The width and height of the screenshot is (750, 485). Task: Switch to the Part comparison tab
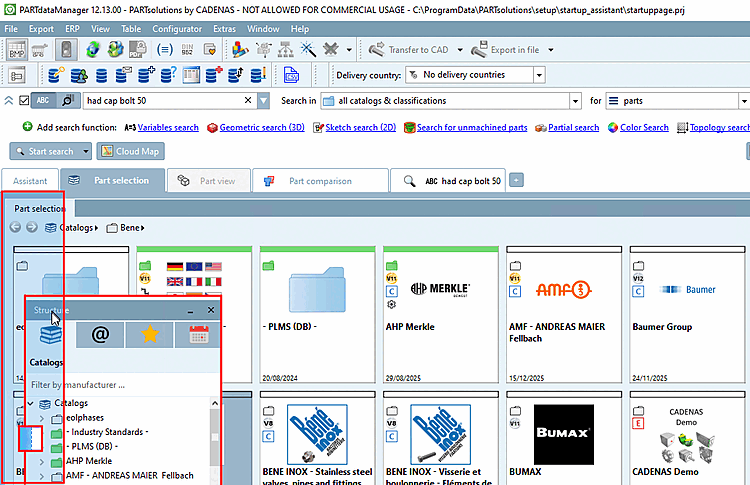(x=320, y=181)
